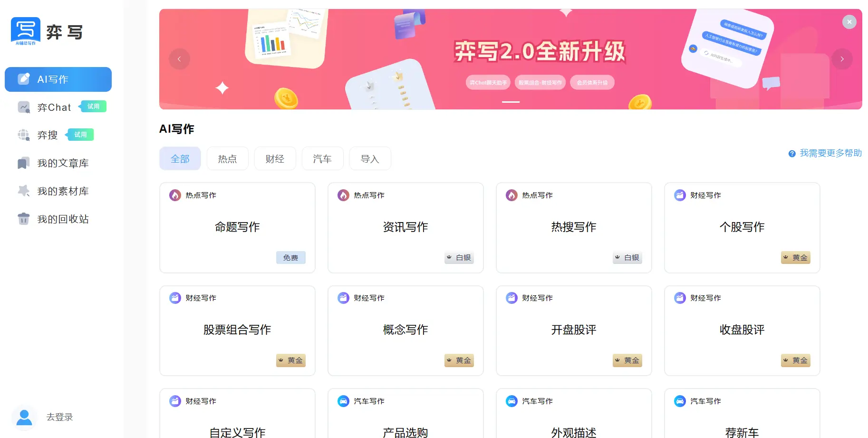Click 去登录 to log in
This screenshot has height=438, width=868.
click(60, 417)
